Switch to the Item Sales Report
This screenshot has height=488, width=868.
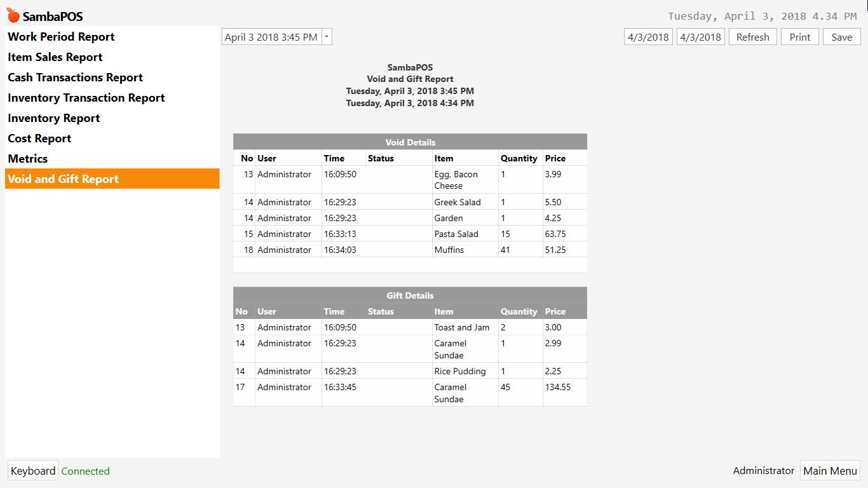point(55,57)
